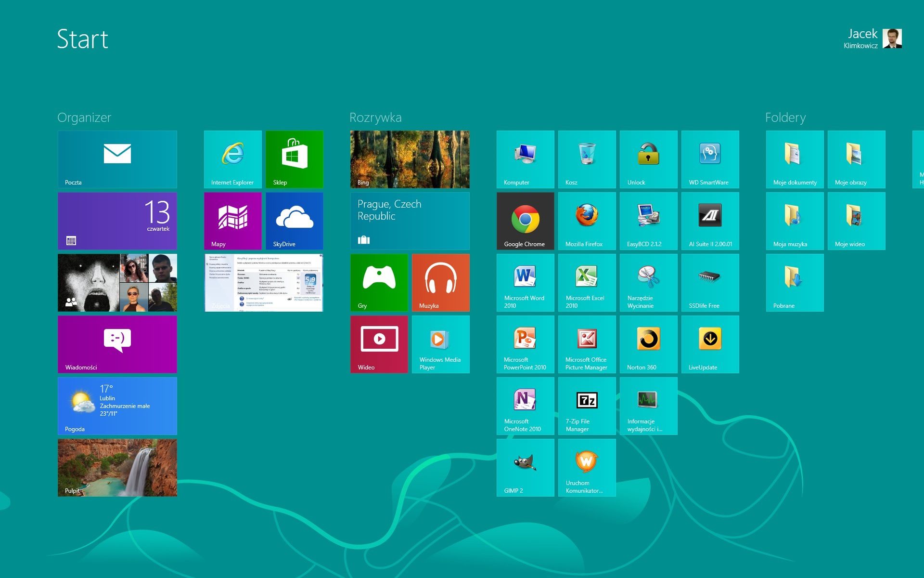The height and width of the screenshot is (578, 924).
Task: Launch SSDlife Free tile
Action: [710, 283]
